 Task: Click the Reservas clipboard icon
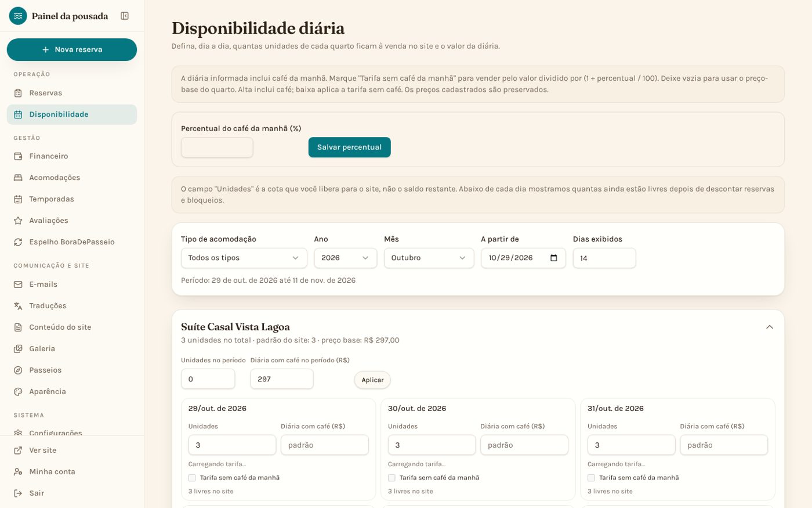click(x=18, y=93)
